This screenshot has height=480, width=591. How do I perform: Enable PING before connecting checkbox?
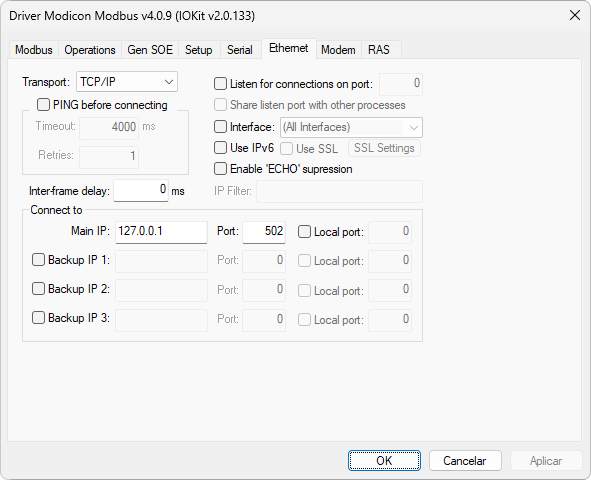(43, 104)
